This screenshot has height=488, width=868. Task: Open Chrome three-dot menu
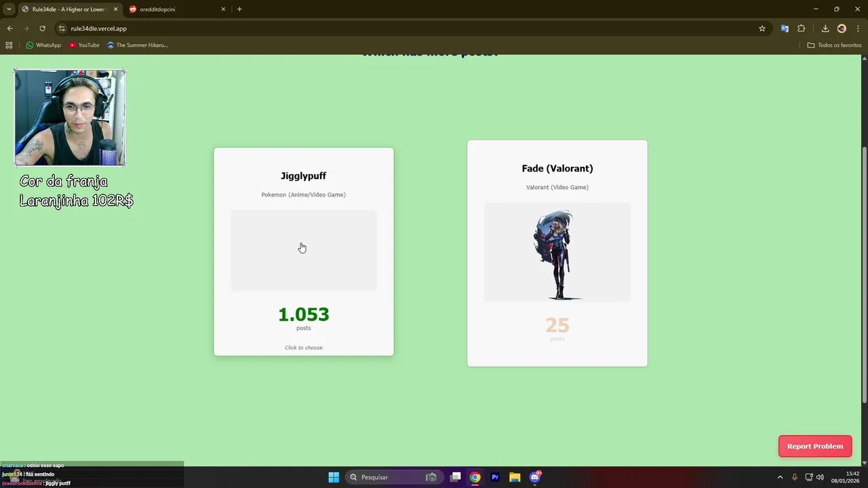tap(858, 28)
